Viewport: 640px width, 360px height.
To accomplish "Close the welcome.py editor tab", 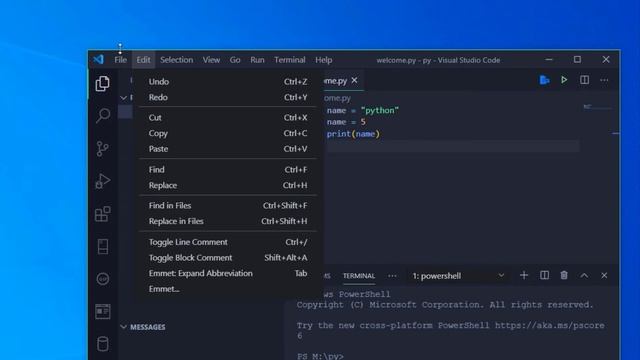I will click(354, 80).
